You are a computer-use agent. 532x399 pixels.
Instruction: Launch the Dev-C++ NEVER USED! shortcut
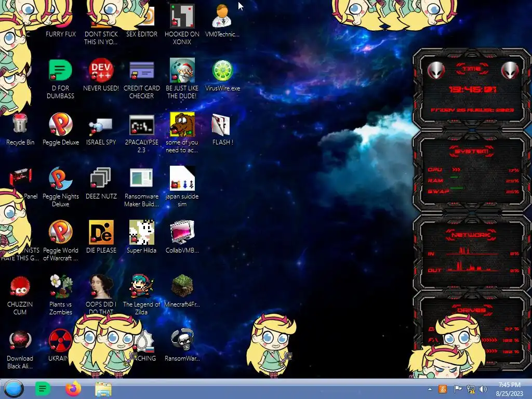[x=101, y=70]
